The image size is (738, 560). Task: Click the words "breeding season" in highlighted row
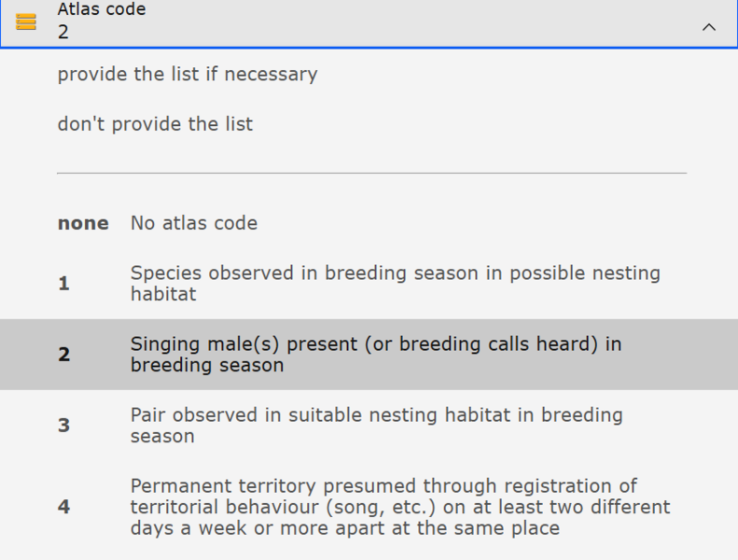coord(207,366)
